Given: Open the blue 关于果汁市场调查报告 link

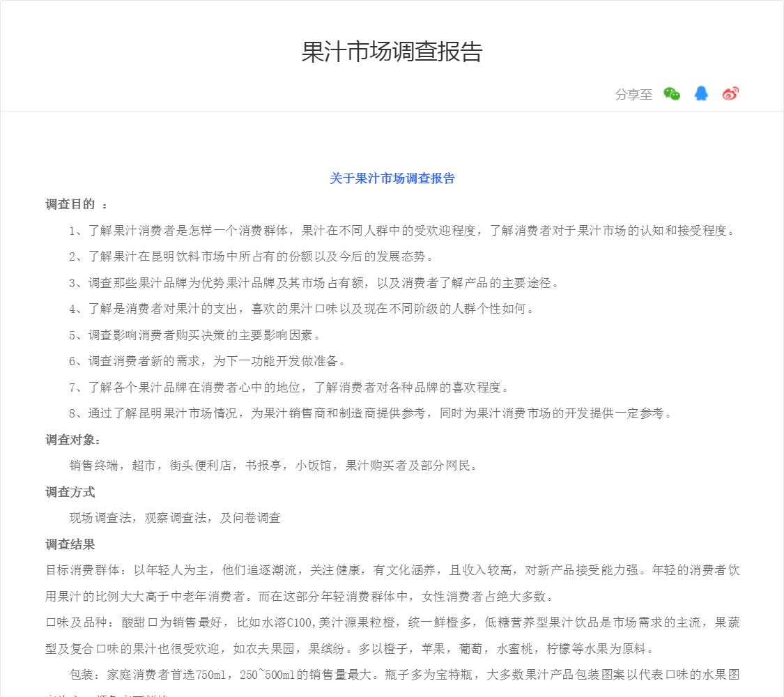Looking at the screenshot, I should click(x=392, y=178).
